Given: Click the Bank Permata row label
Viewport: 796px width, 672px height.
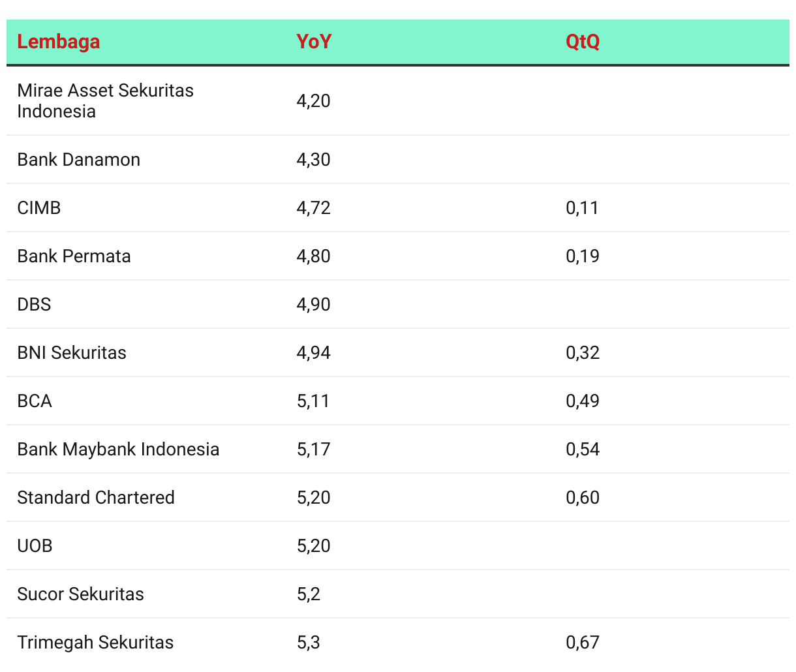Looking at the screenshot, I should 74,256.
